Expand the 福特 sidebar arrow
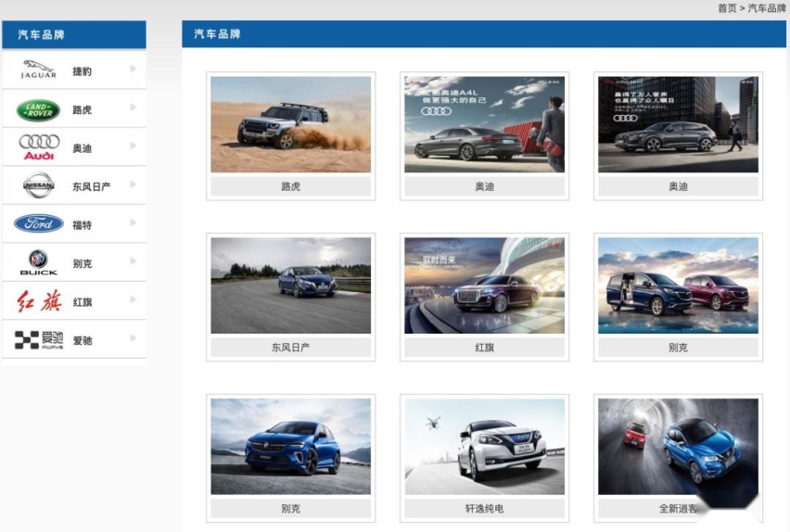The image size is (790, 532). 133,222
